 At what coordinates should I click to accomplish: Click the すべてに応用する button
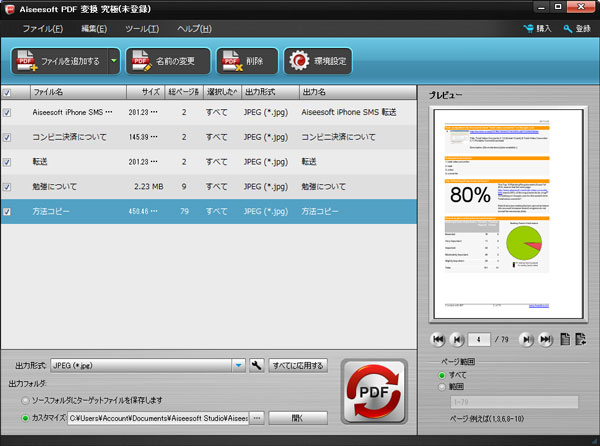pos(298,366)
